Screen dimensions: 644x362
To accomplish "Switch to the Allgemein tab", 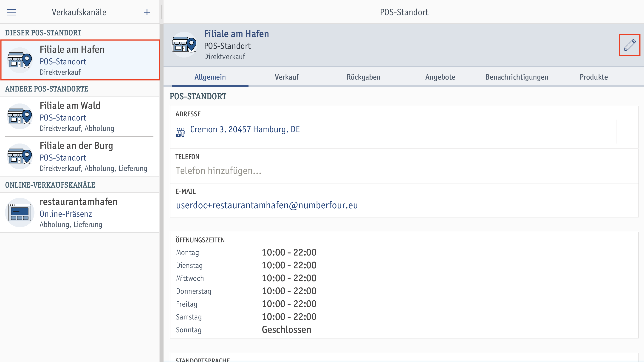I will click(x=210, y=77).
